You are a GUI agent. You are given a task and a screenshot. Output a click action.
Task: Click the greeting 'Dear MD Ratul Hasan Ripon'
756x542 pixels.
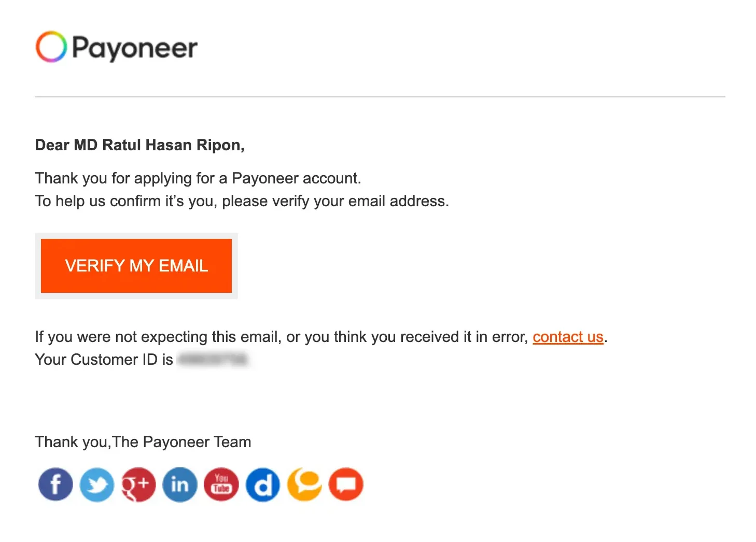[139, 145]
